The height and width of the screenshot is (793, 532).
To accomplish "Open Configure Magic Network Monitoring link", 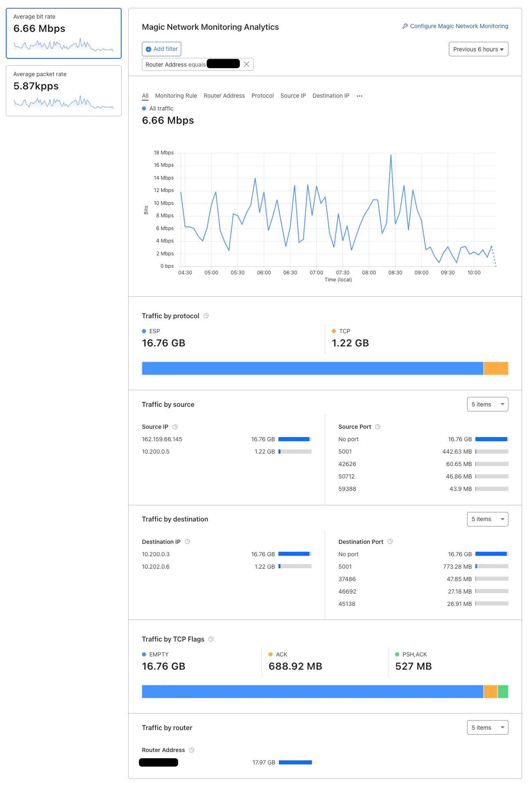I will pos(455,26).
